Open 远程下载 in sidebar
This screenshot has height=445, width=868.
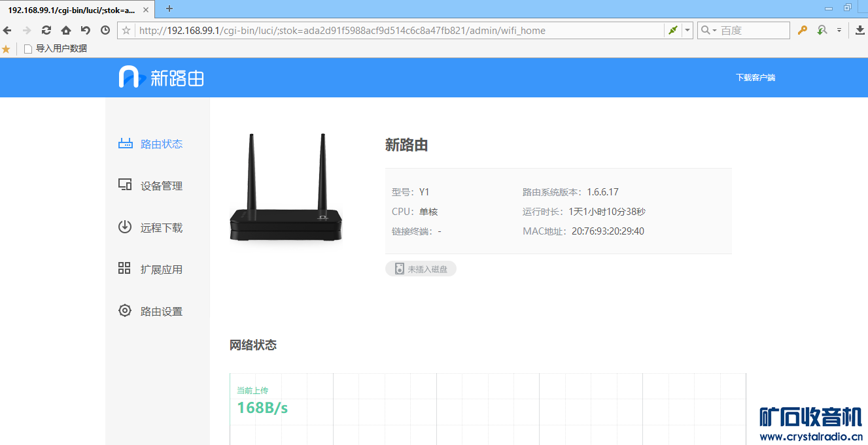162,228
